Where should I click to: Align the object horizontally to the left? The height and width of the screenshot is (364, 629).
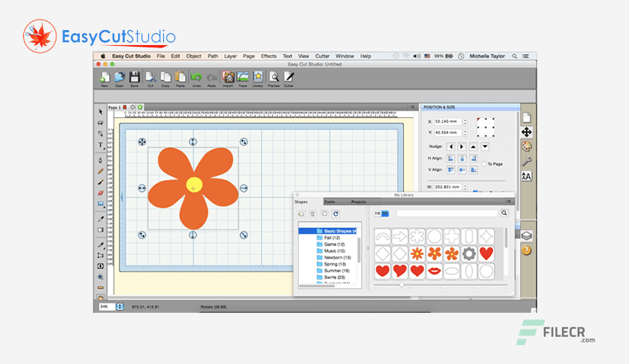[451, 159]
